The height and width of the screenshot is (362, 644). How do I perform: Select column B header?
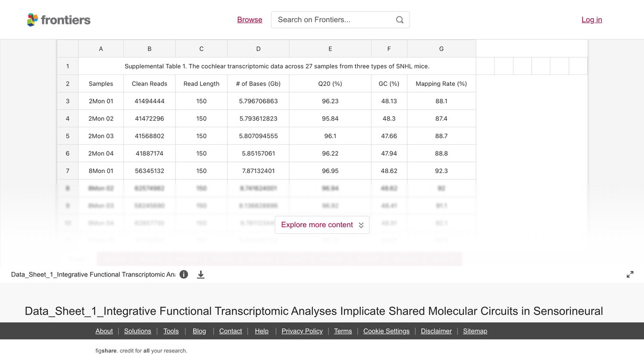149,49
